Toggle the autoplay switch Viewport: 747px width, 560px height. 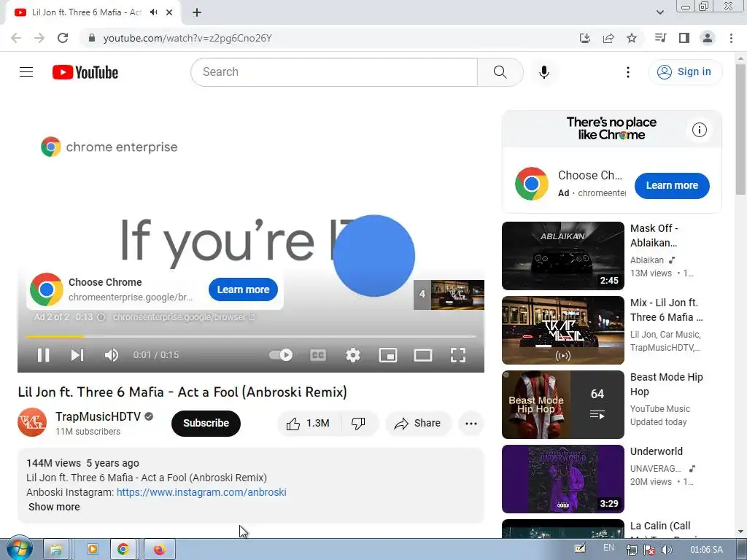(281, 355)
